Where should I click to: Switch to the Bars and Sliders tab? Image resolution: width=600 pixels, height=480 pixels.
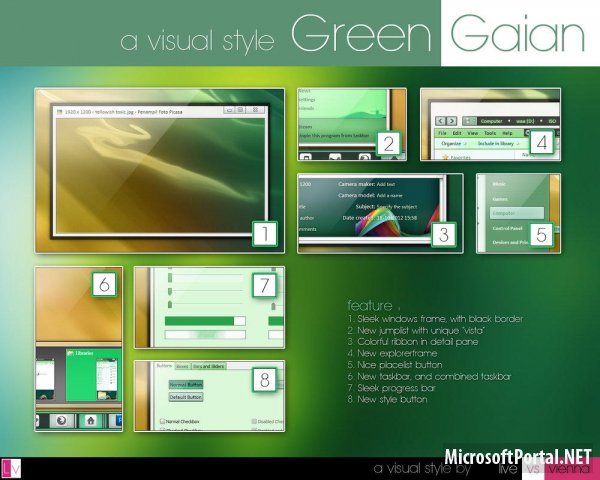click(209, 367)
